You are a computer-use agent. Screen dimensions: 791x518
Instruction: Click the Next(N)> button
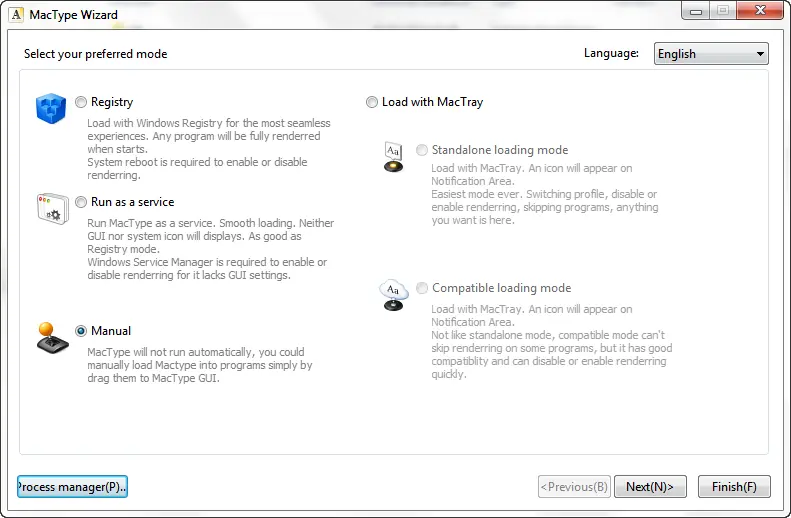(650, 487)
